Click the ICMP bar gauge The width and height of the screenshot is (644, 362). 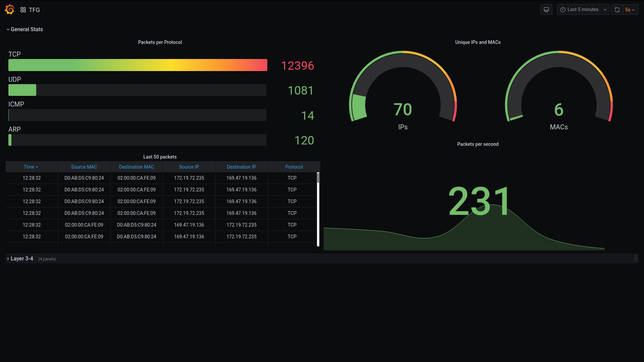(137, 115)
